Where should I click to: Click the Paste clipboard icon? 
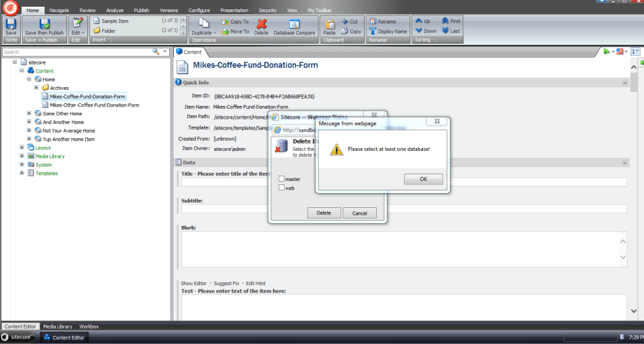point(329,23)
